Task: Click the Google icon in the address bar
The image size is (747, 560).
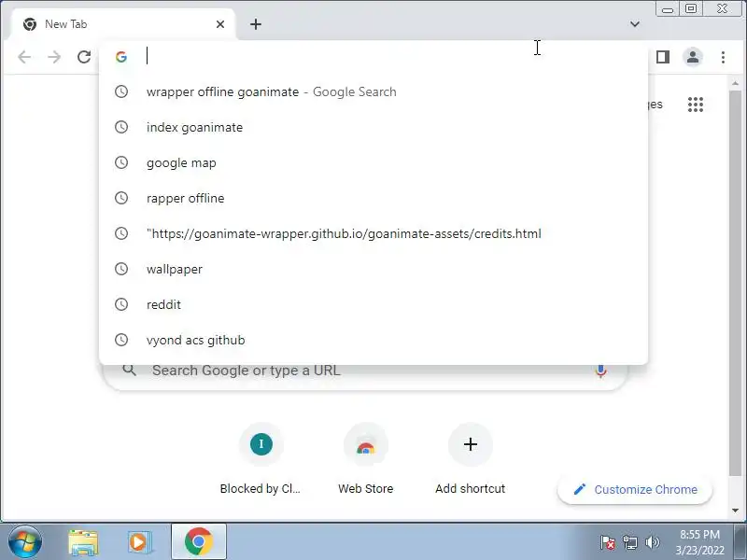Action: click(x=121, y=57)
